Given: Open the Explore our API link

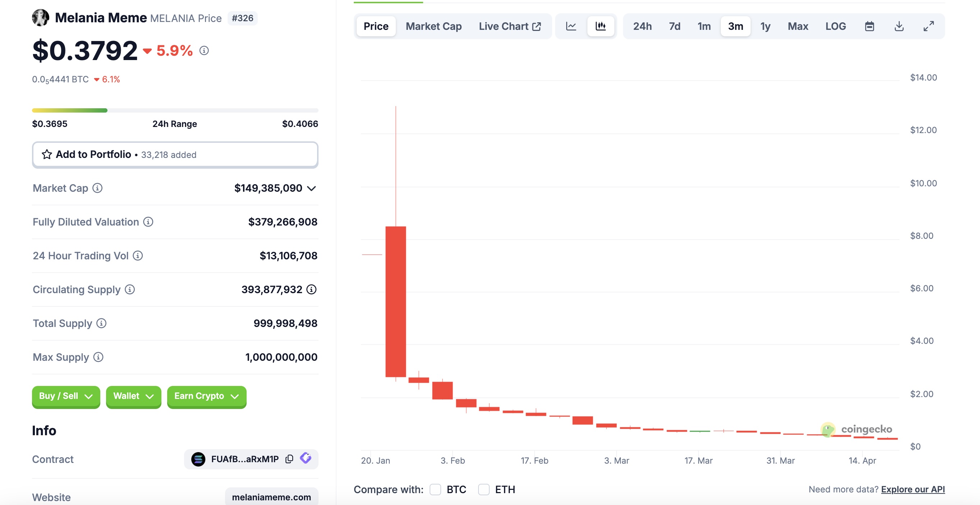Looking at the screenshot, I should (x=913, y=490).
